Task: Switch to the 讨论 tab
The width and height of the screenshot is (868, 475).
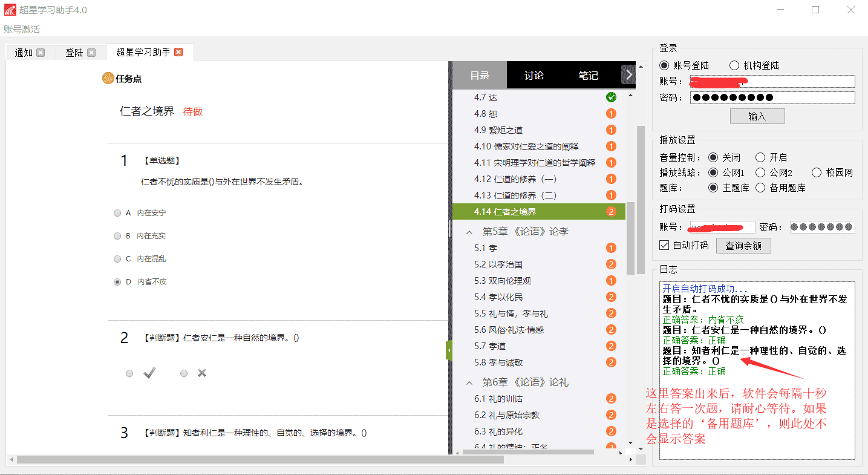Action: [x=534, y=75]
